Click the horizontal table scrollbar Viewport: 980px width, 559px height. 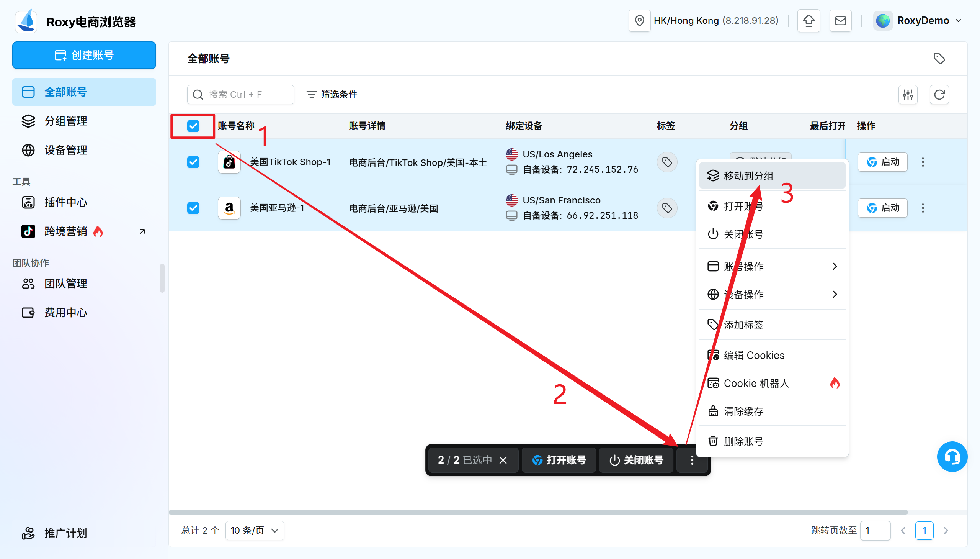pyautogui.click(x=538, y=512)
